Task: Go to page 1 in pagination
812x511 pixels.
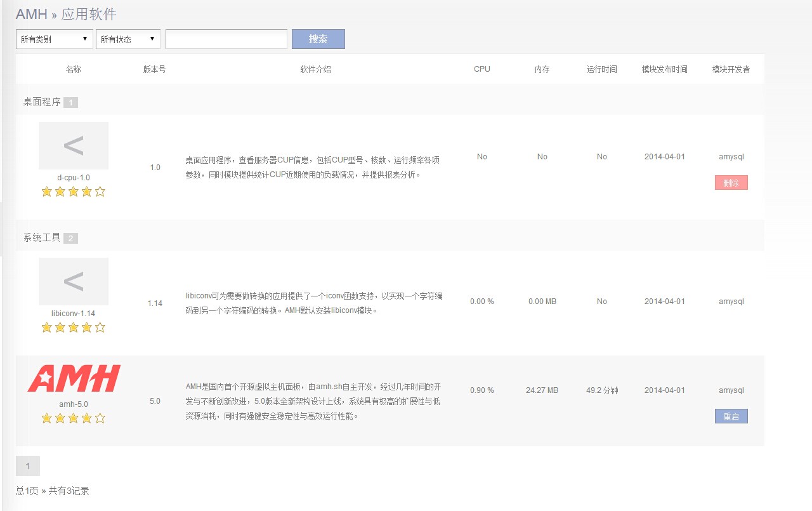Action: [28, 466]
